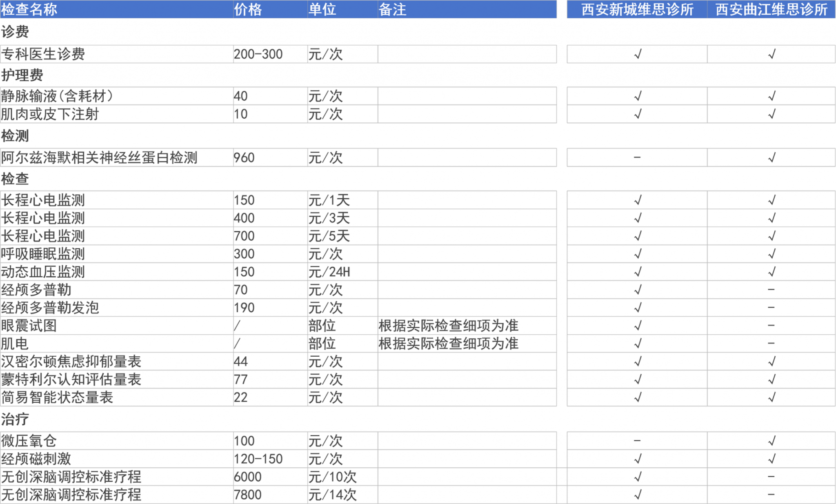The image size is (836, 504).
Task: Select 静脉输液(含耗材) cell
Action: 117,96
